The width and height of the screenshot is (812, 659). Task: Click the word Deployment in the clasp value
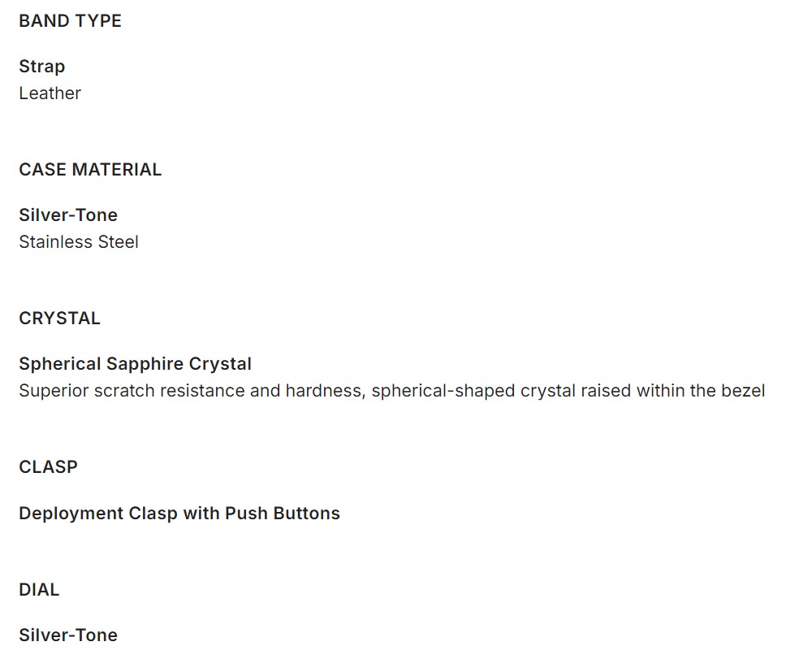(71, 514)
